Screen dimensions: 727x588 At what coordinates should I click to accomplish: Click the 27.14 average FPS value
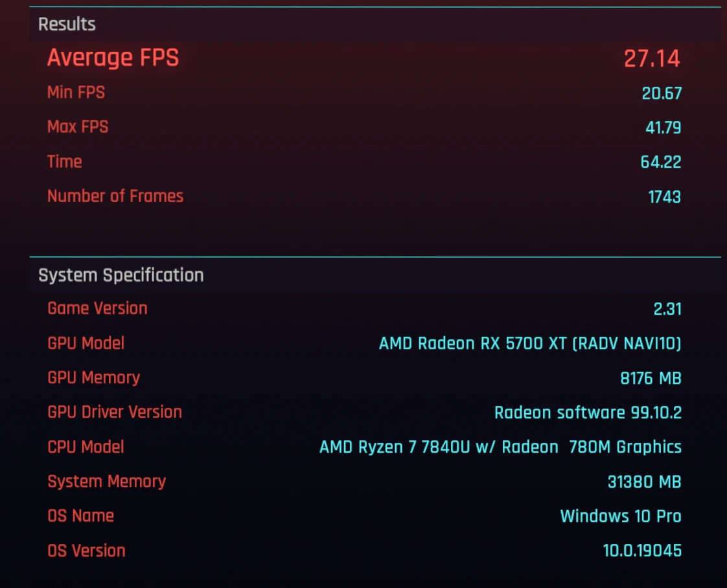[652, 59]
